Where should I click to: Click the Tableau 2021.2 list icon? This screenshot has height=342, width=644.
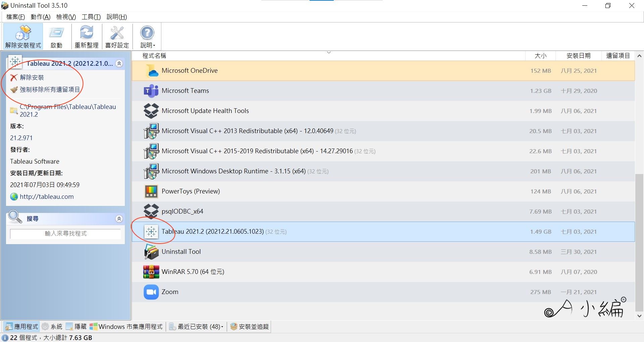coord(151,232)
